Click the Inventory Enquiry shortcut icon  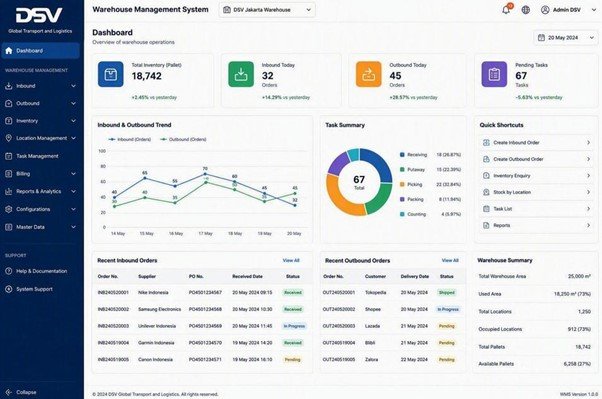(486, 175)
